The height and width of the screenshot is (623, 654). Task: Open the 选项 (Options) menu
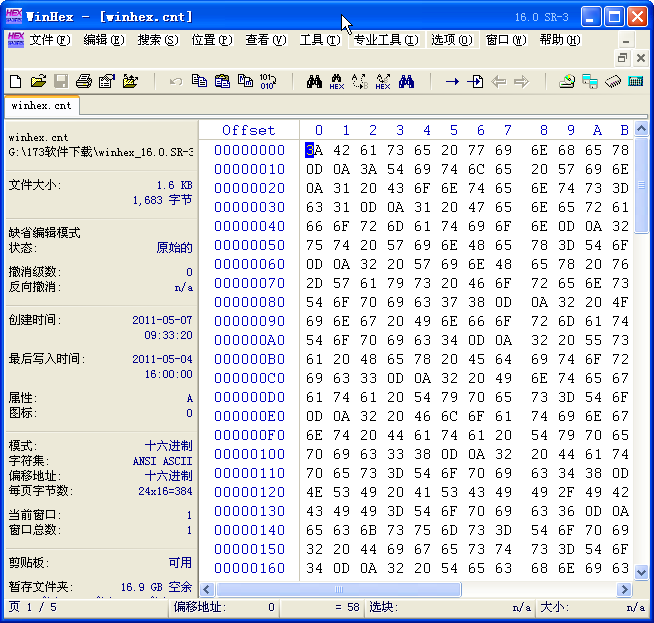point(451,40)
